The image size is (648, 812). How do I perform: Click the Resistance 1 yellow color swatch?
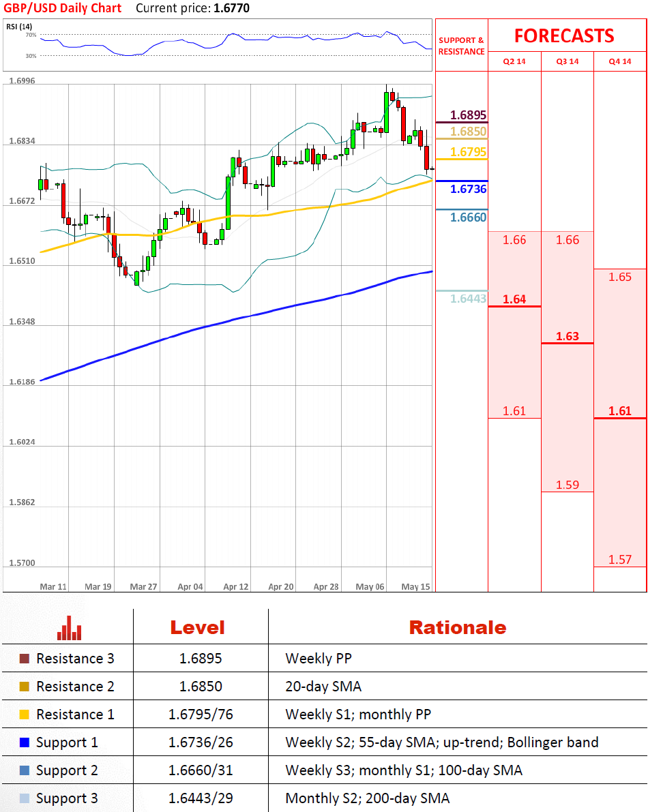point(25,715)
